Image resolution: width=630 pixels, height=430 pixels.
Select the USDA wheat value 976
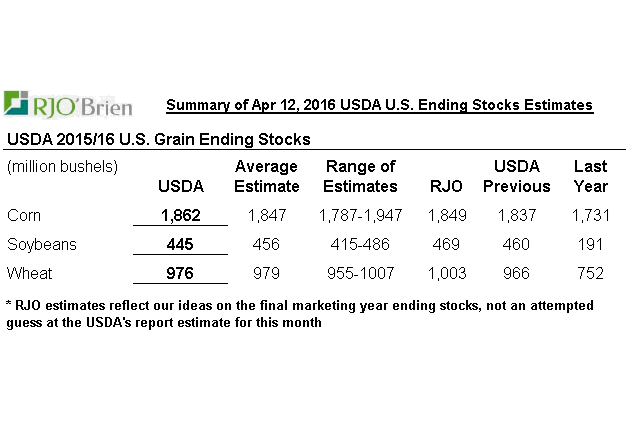181,273
